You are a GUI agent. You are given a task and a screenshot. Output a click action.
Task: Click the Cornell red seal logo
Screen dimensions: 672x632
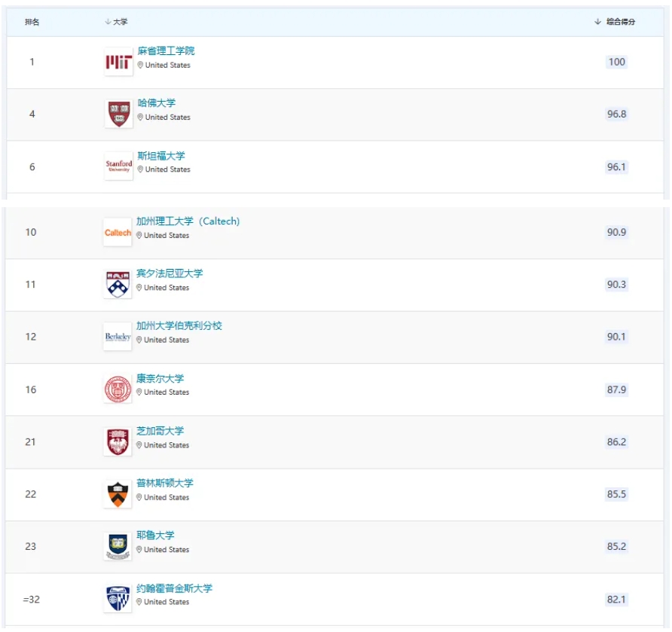click(118, 389)
